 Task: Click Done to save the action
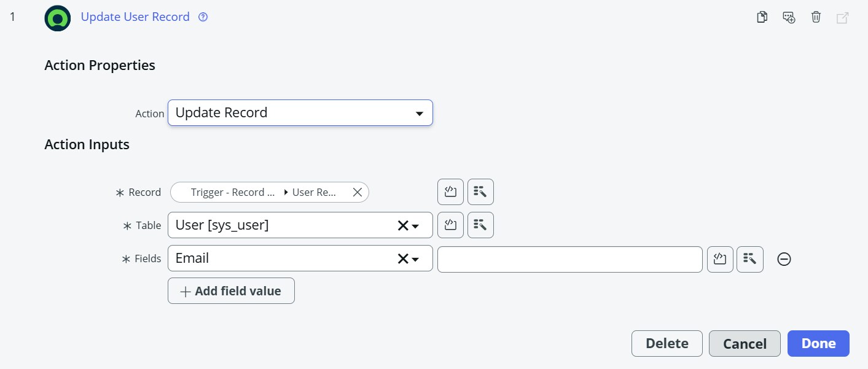pos(818,343)
